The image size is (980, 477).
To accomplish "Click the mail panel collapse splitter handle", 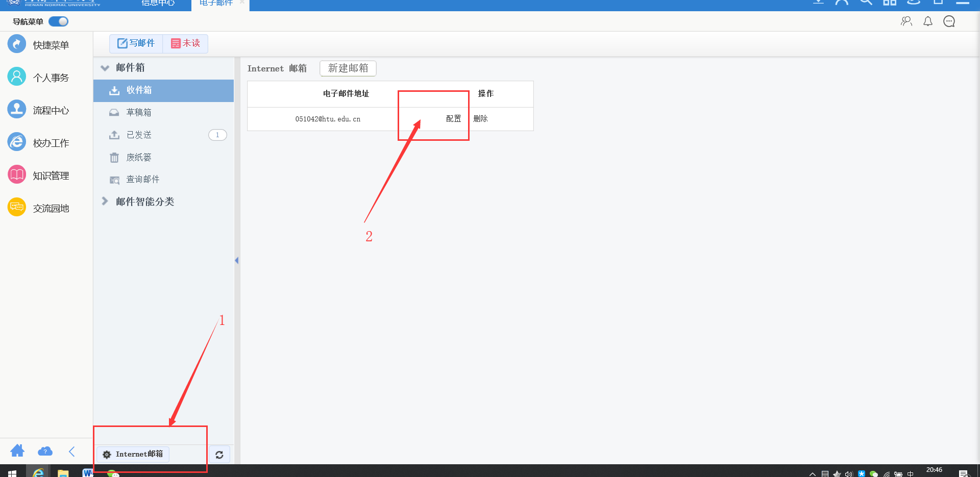I will [x=237, y=261].
